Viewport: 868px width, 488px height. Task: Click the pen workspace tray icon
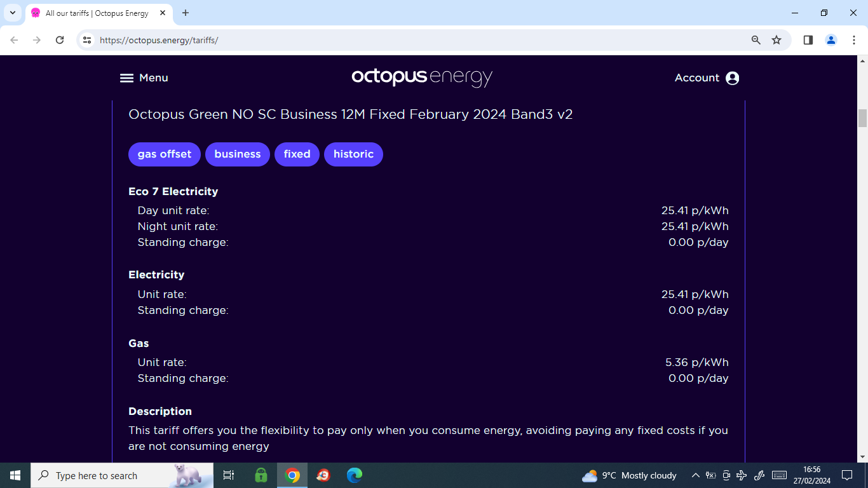point(759,475)
